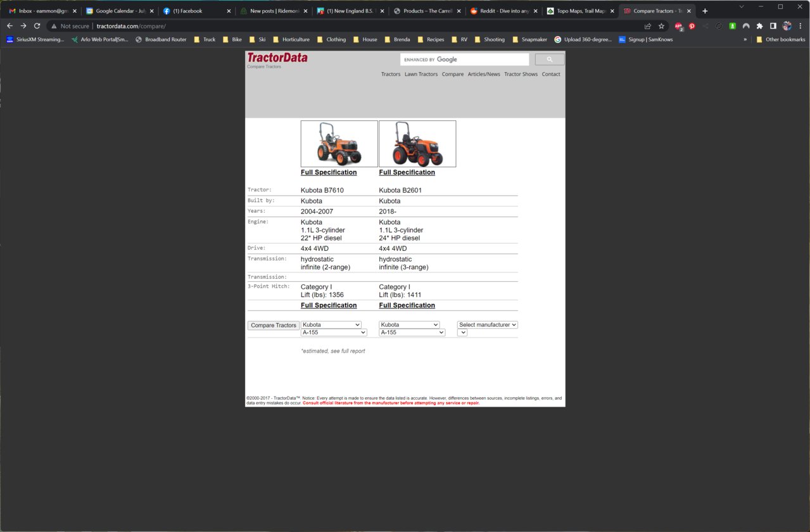Screen dimensions: 810x532
Task: Switch to the Reddit tab
Action: [x=504, y=11]
